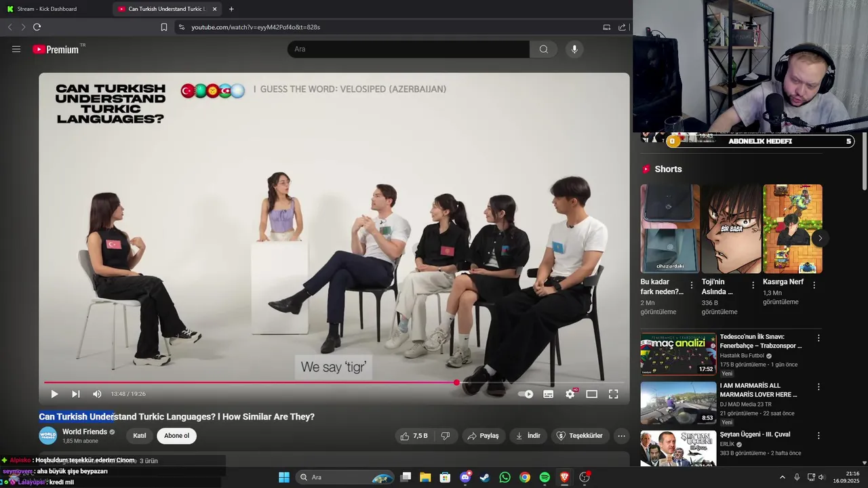Open options for Toji'nin Aslında Short
Viewport: 868px width, 488px height.
tap(753, 285)
